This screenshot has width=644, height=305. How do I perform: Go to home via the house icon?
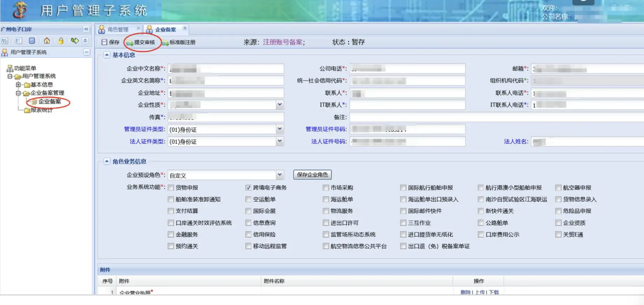coord(47,41)
